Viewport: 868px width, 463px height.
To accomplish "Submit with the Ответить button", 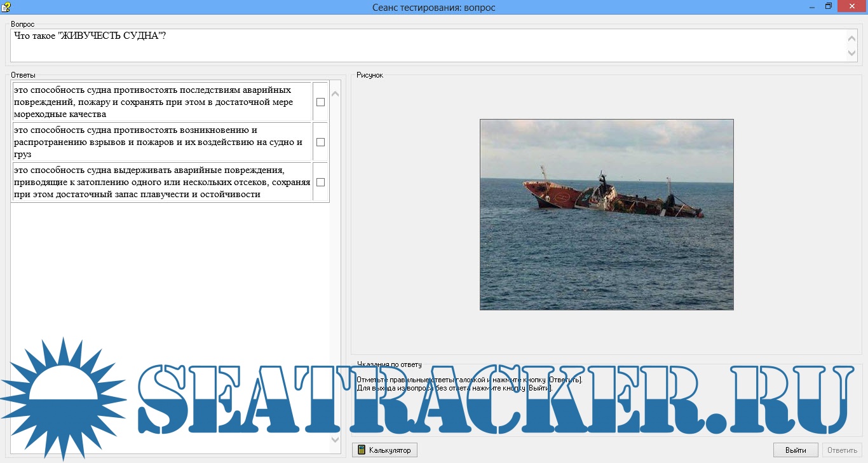I will (842, 450).
